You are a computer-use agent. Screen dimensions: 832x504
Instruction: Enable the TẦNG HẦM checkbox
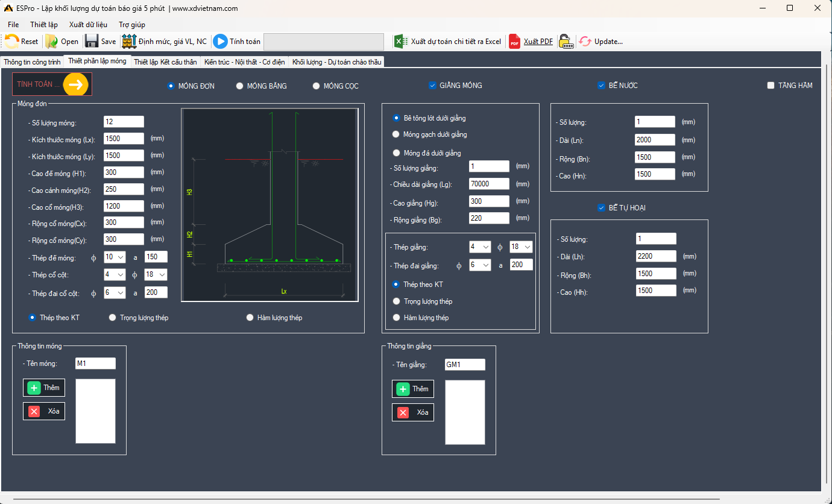[x=771, y=86]
